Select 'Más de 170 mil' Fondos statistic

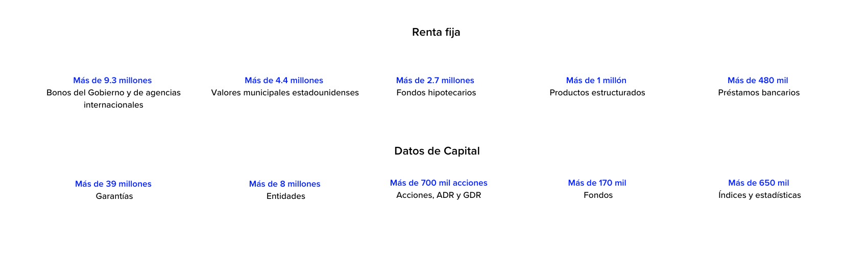[597, 183]
